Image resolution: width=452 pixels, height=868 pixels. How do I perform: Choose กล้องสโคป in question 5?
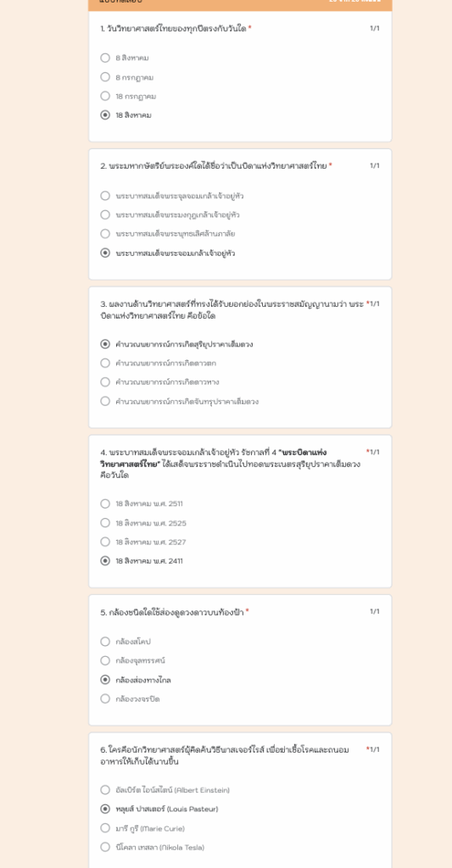[x=105, y=642]
